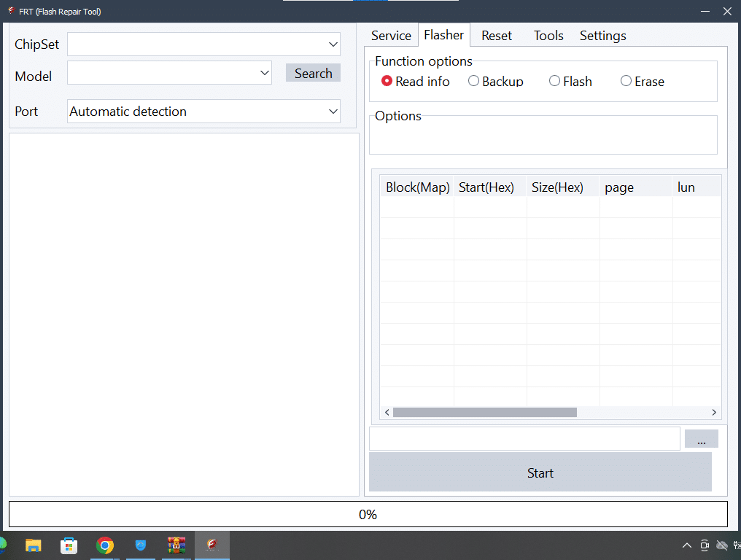Click the Search button
Viewport: 741px width, 560px height.
tap(313, 73)
